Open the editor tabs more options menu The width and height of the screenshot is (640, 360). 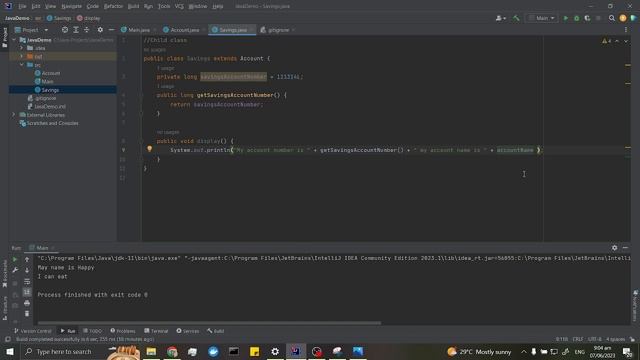(626, 30)
